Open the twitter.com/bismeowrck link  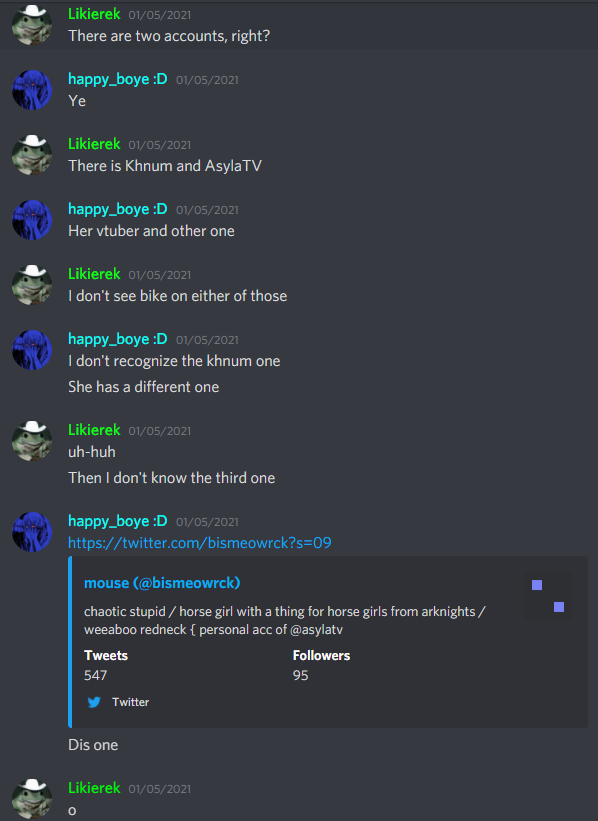(x=200, y=542)
